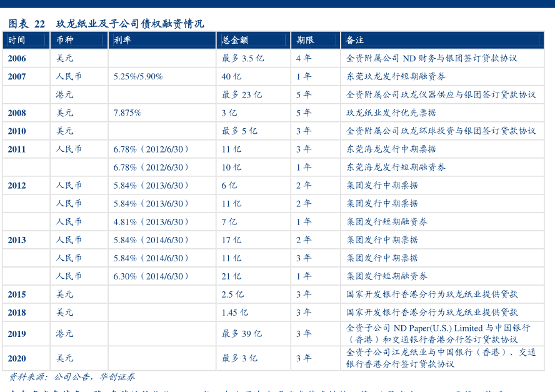
Task: Click the 1.45 亿 amount cell
Action: pyautogui.click(x=234, y=313)
